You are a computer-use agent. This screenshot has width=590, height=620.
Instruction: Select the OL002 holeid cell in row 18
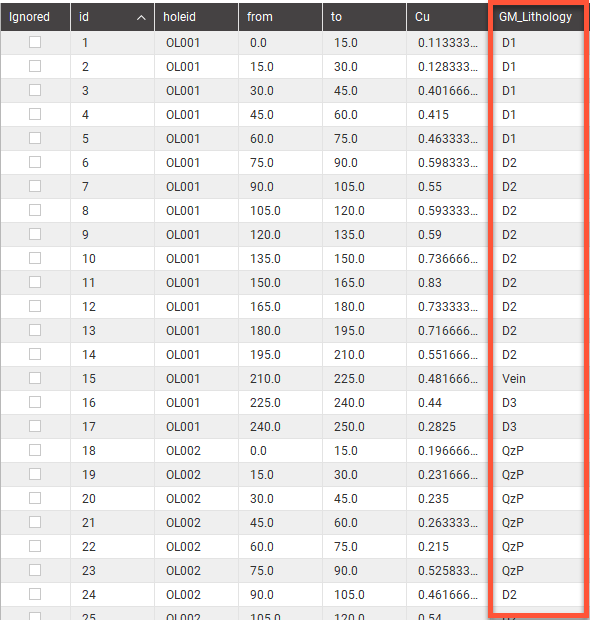(x=197, y=450)
